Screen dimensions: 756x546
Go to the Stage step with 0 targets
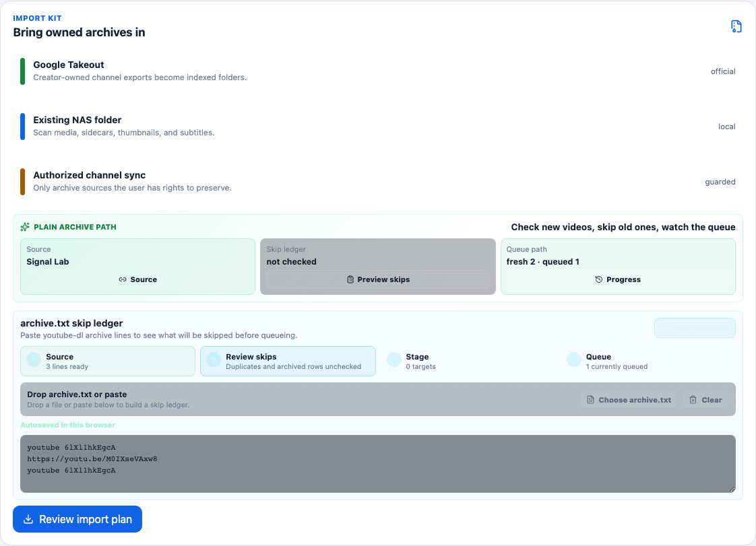pos(468,361)
